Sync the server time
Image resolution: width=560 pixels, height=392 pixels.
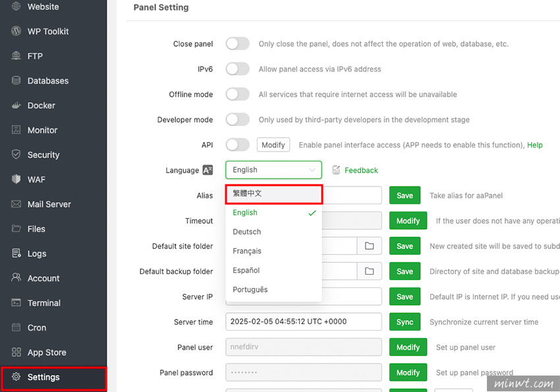click(405, 322)
